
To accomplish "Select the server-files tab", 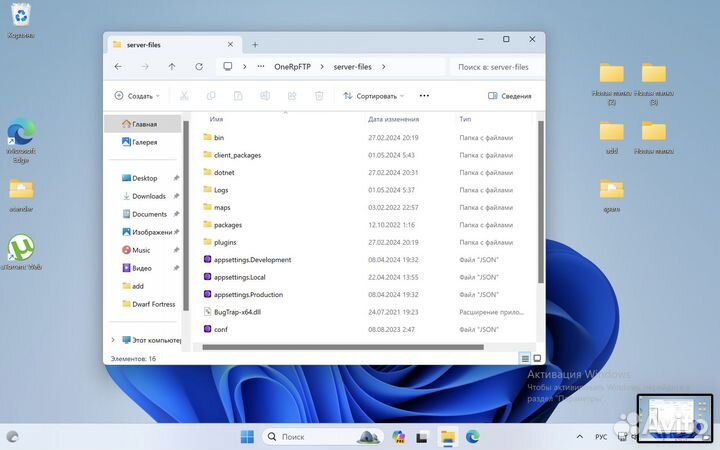I will [170, 44].
